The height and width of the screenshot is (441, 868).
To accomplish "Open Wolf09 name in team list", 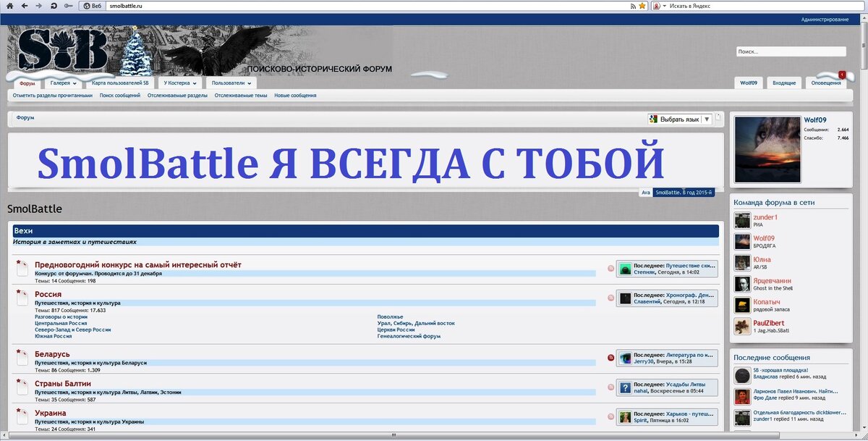I will point(764,238).
